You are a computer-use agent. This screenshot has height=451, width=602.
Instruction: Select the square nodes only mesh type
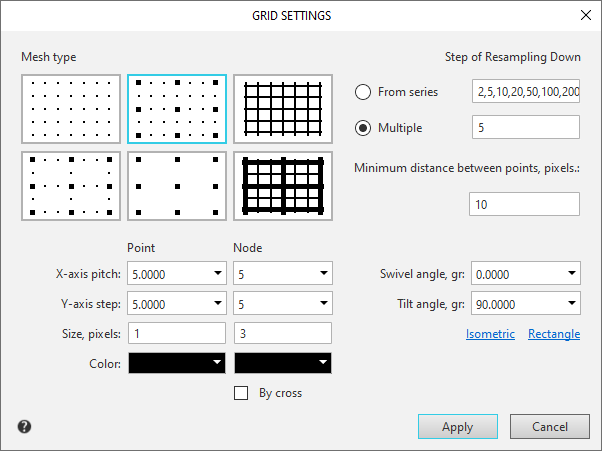177,186
